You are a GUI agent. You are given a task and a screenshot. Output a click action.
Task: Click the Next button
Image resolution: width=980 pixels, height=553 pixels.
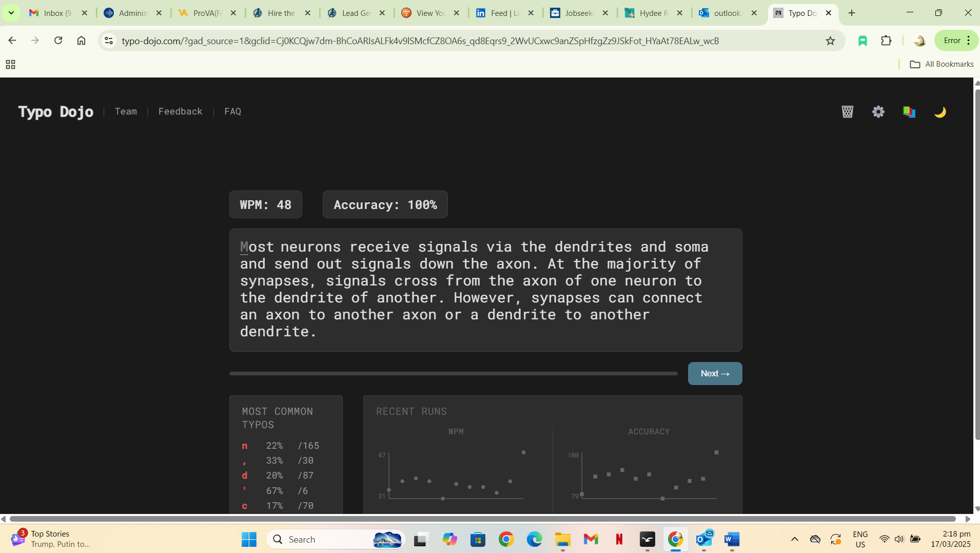point(715,373)
